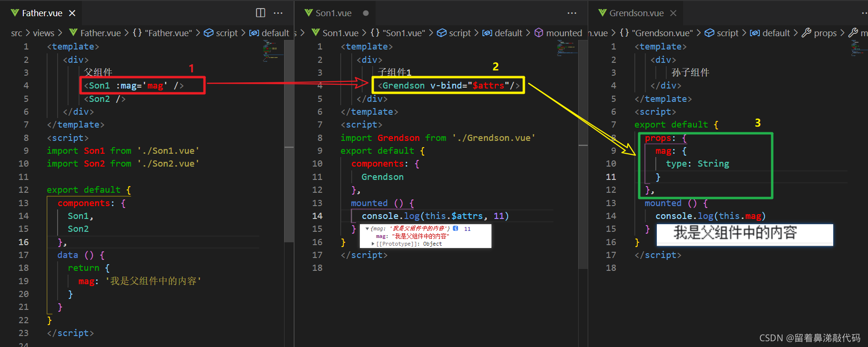Click import Son2 from './Son2.vue' line
Screen dimensions: 868x347
[x=123, y=163]
